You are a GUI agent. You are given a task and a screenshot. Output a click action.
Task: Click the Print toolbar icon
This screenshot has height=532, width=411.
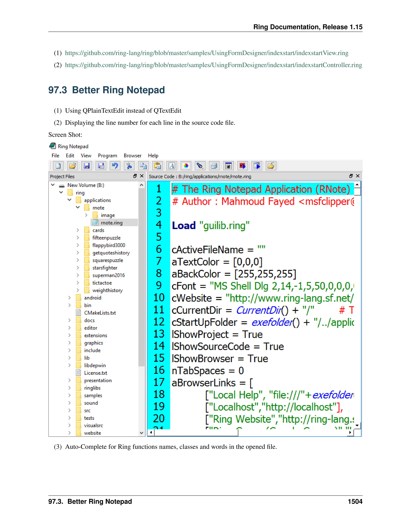(x=214, y=166)
